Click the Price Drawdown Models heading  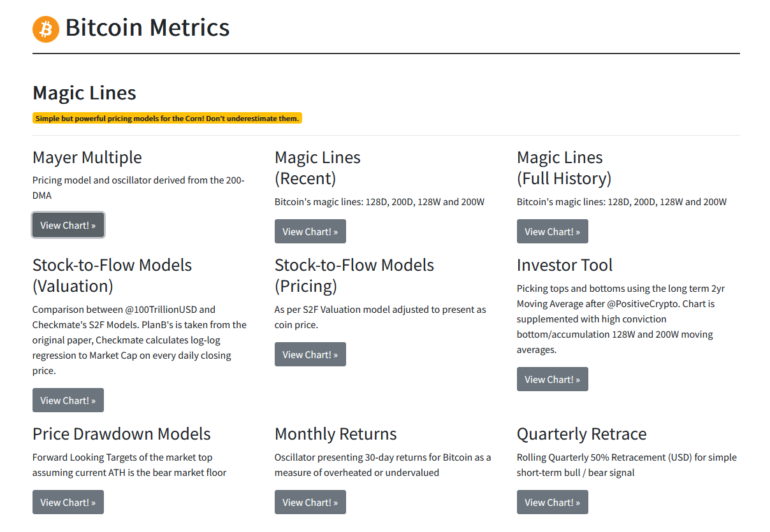122,434
